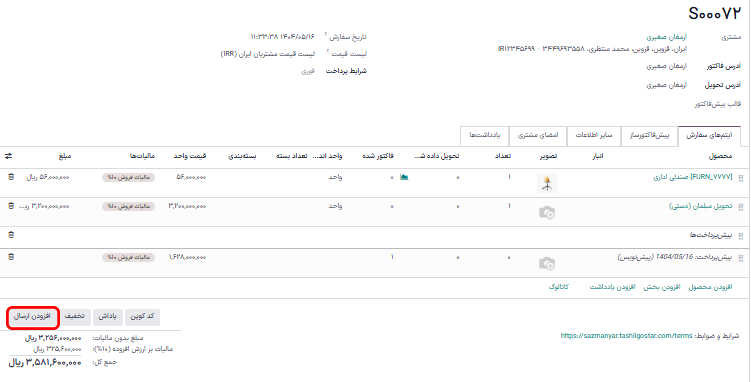
Task: Open the آدرس تحویل address field
Action: [667, 85]
